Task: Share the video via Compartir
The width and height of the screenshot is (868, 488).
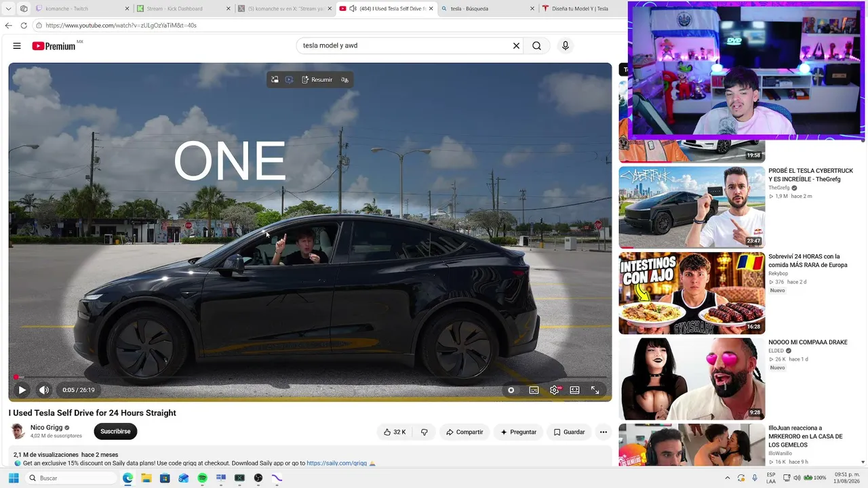Action: click(465, 432)
